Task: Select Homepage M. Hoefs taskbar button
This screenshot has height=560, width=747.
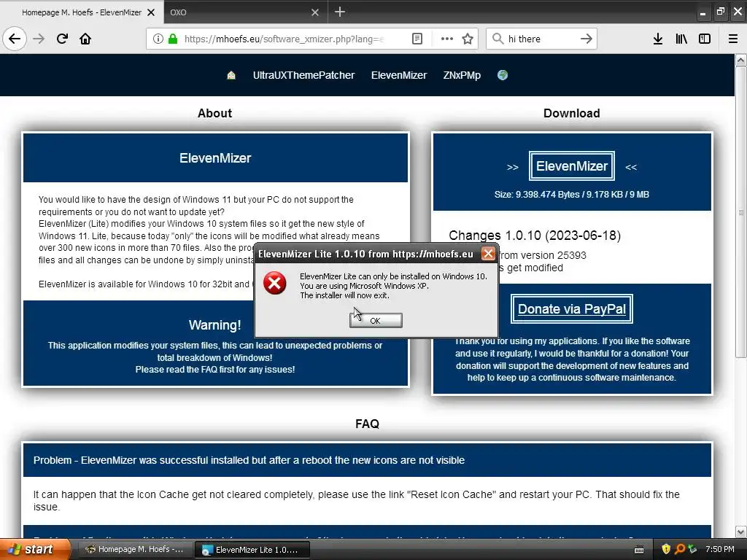Action: pyautogui.click(x=134, y=550)
